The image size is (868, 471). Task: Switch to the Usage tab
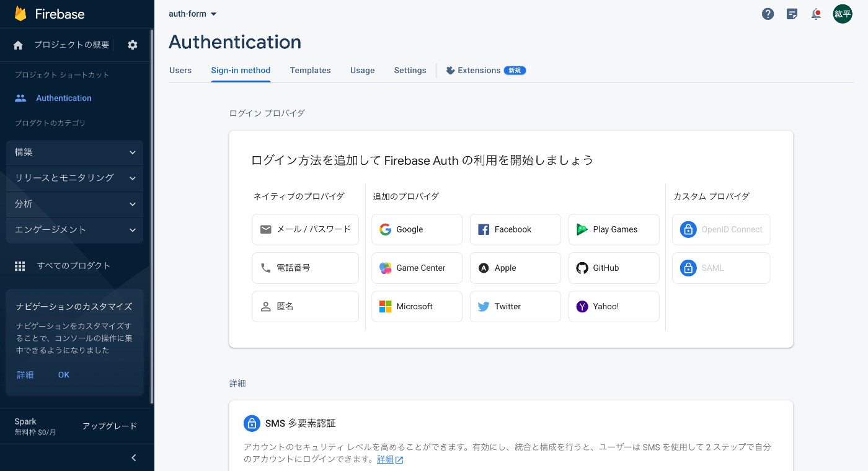point(362,70)
